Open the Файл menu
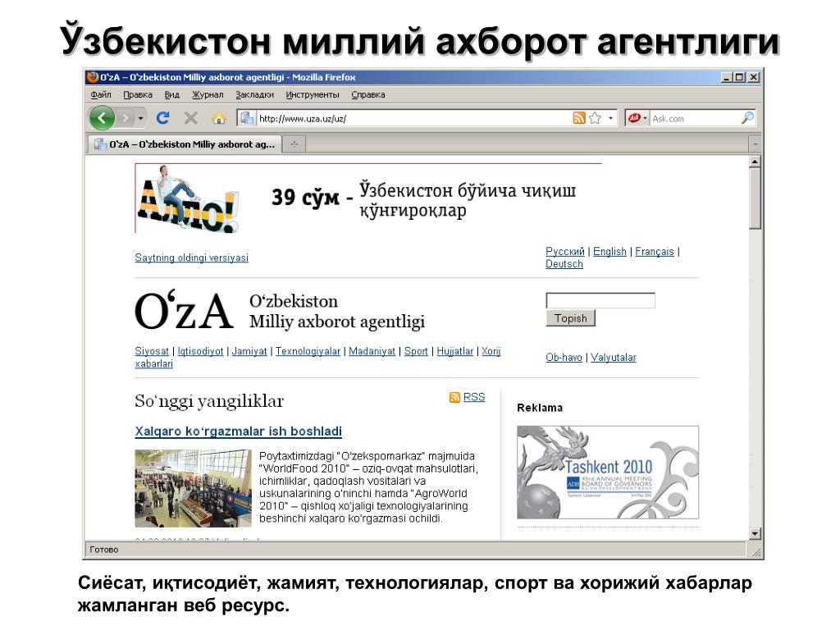This screenshot has height=630, width=840. coord(101,95)
